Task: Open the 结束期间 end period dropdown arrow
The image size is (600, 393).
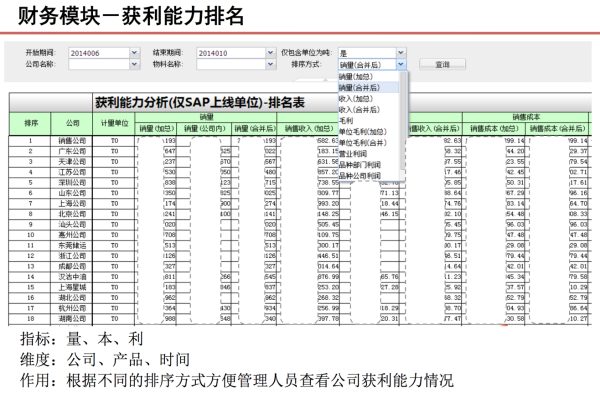Action: click(x=270, y=53)
